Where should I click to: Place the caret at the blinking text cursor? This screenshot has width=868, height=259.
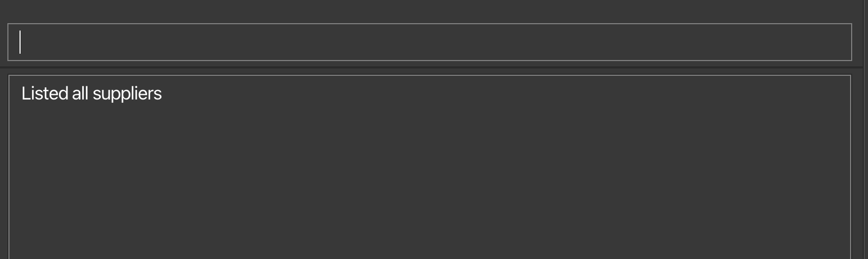(20, 42)
